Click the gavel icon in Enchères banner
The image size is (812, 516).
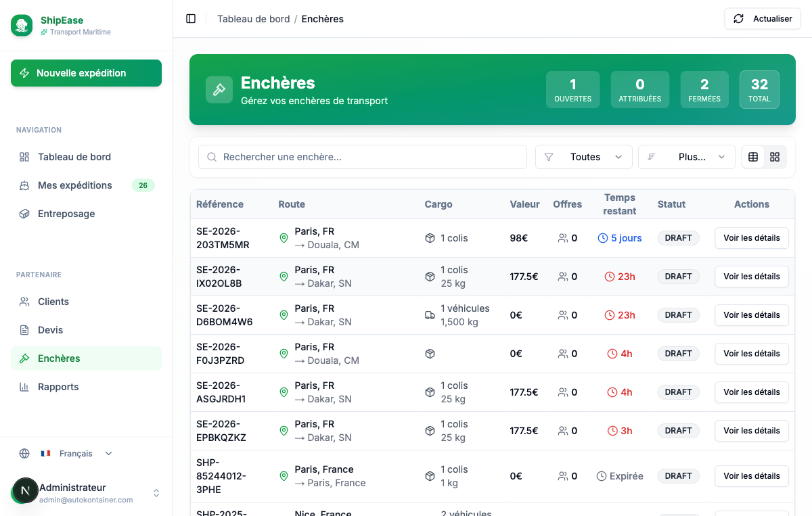[x=219, y=90]
